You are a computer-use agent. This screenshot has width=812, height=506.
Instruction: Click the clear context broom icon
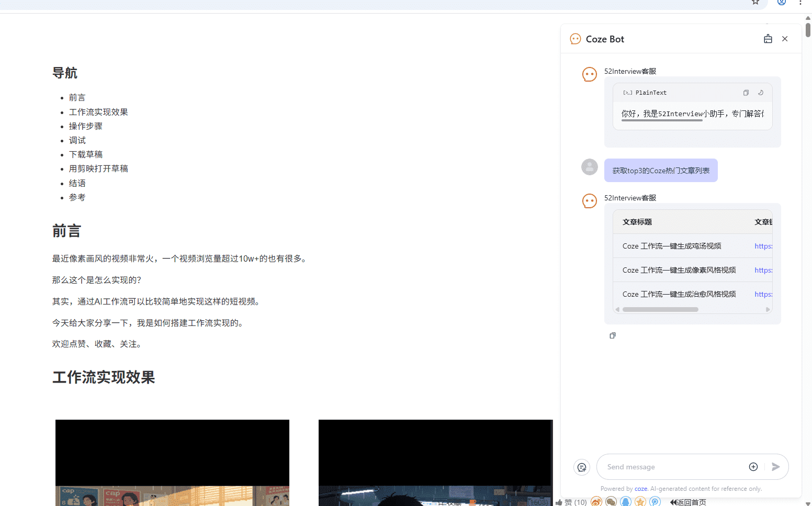click(x=768, y=39)
